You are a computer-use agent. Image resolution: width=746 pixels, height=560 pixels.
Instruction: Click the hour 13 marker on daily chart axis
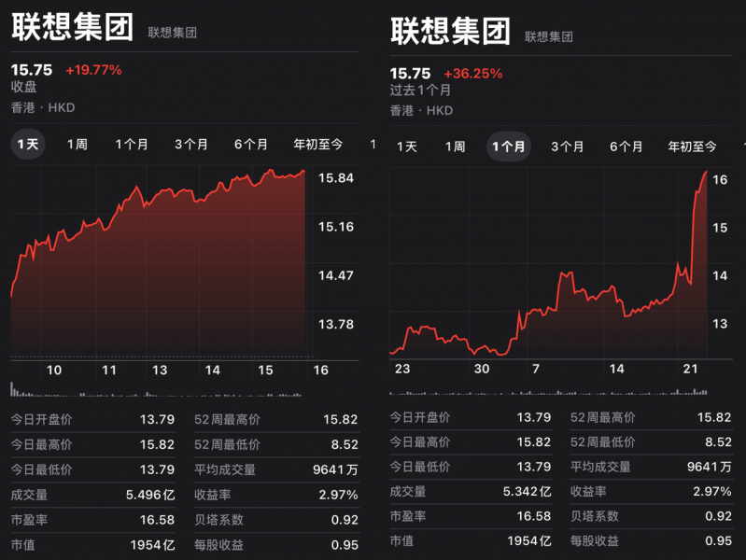160,371
